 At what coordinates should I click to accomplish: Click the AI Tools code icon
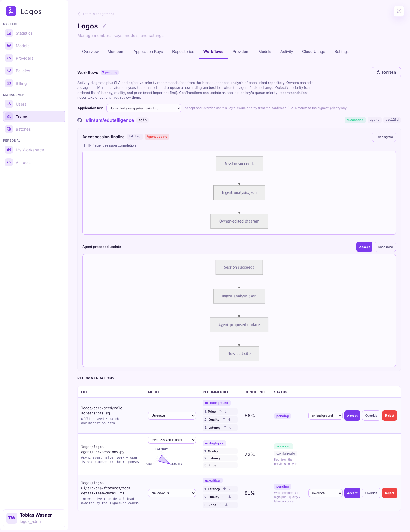pos(9,162)
